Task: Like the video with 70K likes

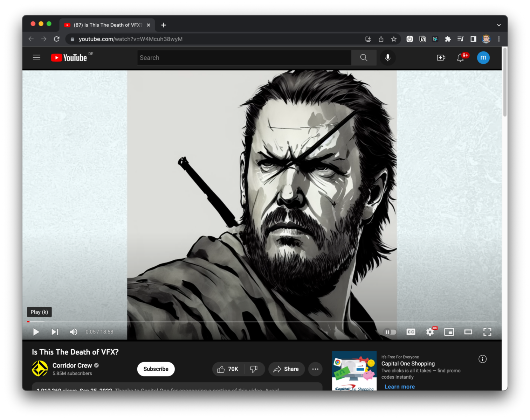Action: click(228, 369)
